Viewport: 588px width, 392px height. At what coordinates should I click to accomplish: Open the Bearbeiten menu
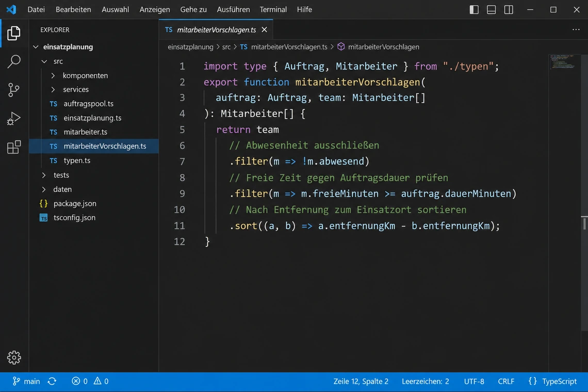[x=73, y=9]
